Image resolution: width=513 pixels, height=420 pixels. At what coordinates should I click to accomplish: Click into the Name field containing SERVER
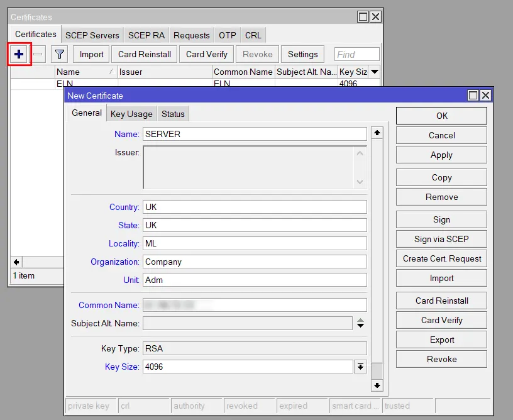pyautogui.click(x=255, y=134)
